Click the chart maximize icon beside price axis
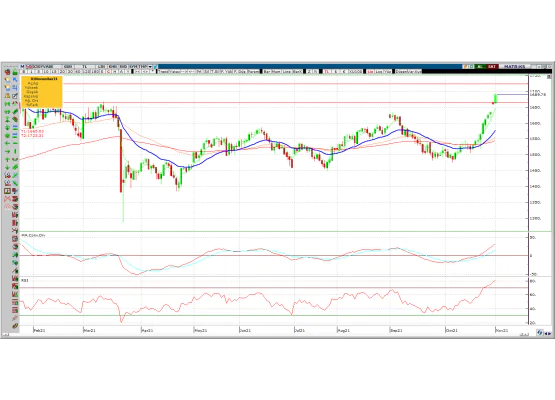The width and height of the screenshot is (555, 400). click(x=549, y=76)
